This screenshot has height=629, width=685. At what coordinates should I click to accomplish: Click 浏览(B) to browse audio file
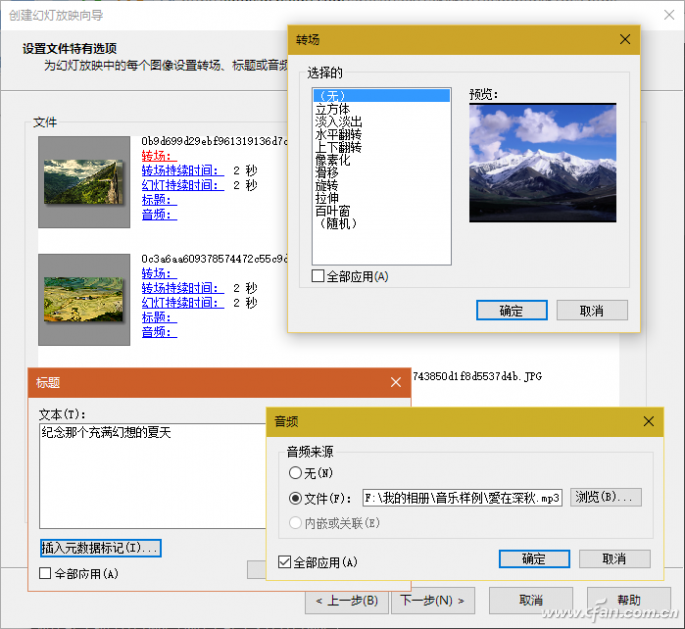(x=606, y=498)
